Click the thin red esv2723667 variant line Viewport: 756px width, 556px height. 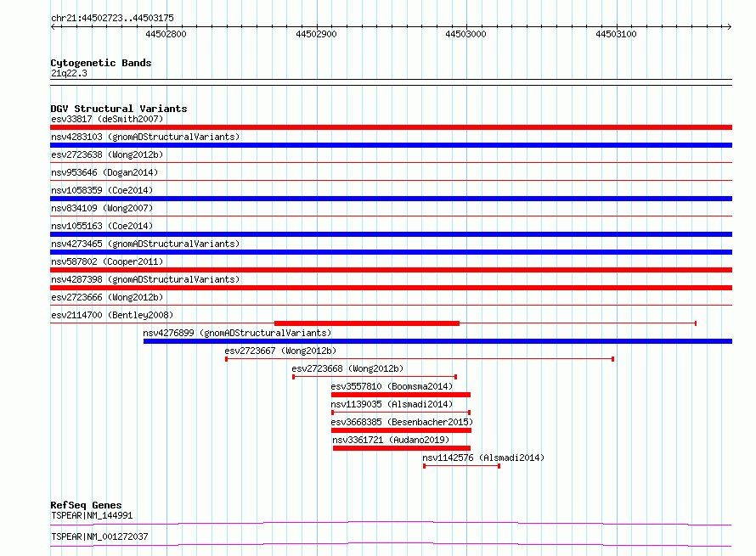[x=420, y=359]
